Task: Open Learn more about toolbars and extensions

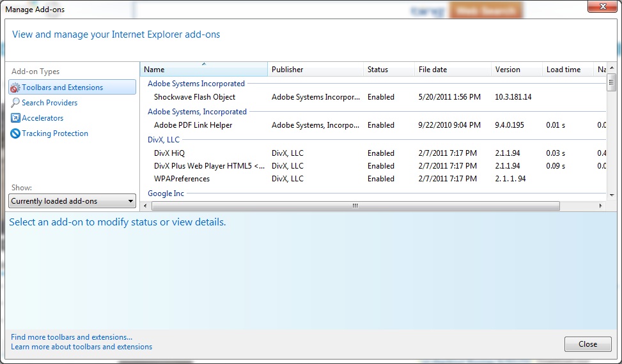Action: click(x=81, y=347)
